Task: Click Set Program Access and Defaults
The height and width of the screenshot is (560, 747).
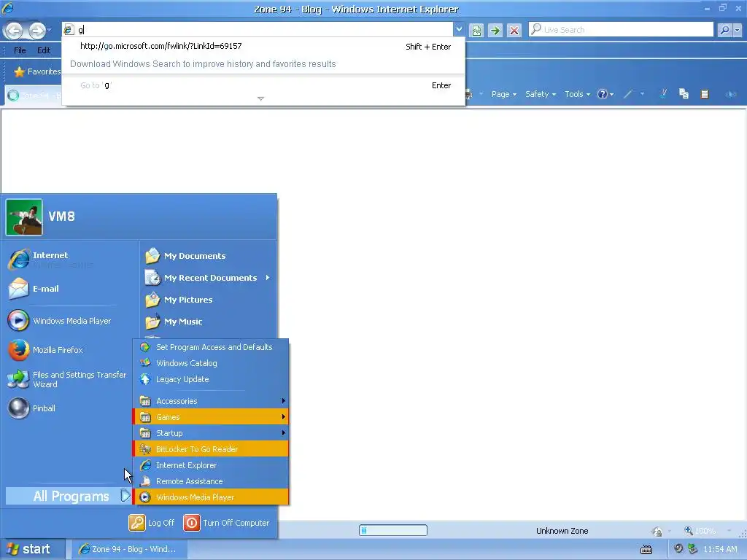Action: [x=211, y=347]
